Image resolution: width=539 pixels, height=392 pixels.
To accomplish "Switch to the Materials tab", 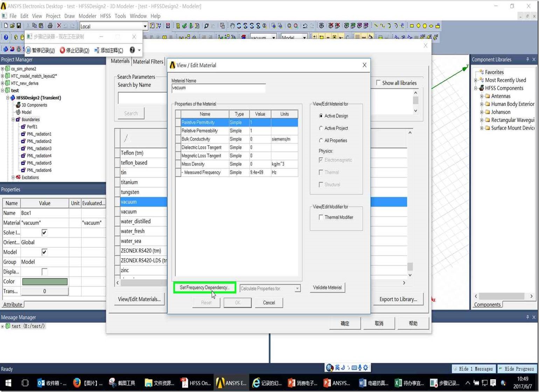I will click(x=120, y=61).
